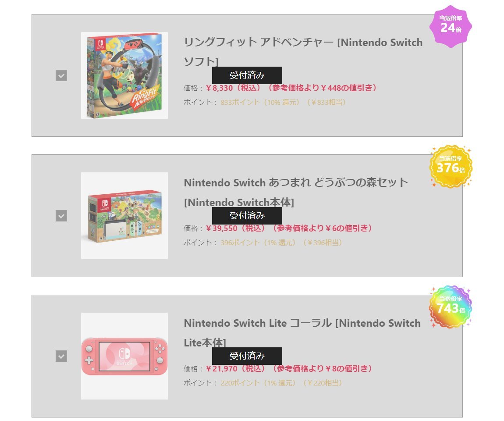Click the rainbow 743倍 lottery odds badge

(451, 307)
